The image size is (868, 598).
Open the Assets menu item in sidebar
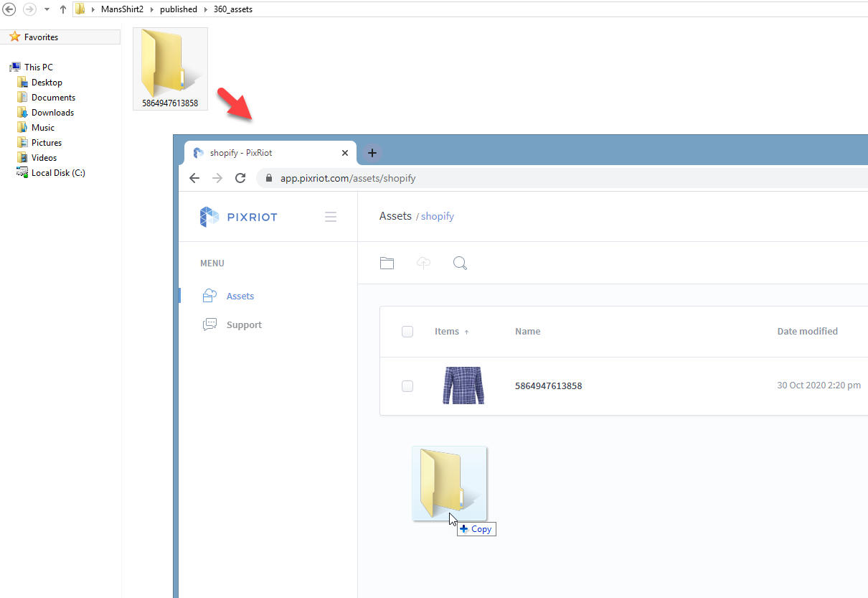[240, 296]
